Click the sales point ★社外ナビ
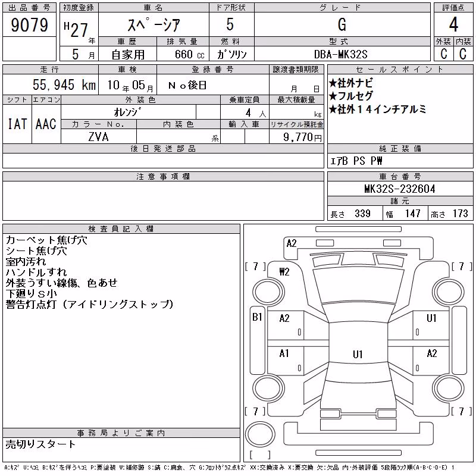 coord(350,83)
